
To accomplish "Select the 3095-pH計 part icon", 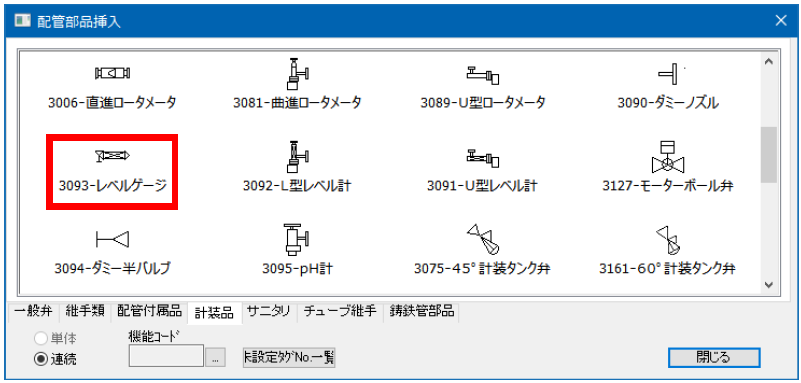I will tap(297, 240).
